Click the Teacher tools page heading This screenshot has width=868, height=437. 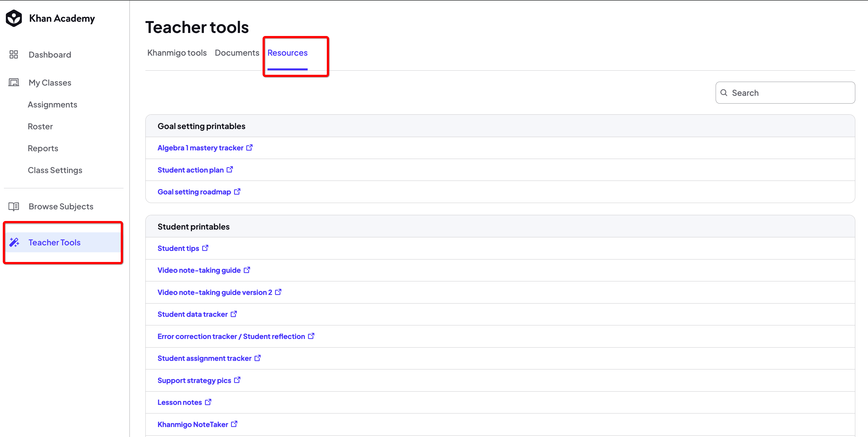197,27
